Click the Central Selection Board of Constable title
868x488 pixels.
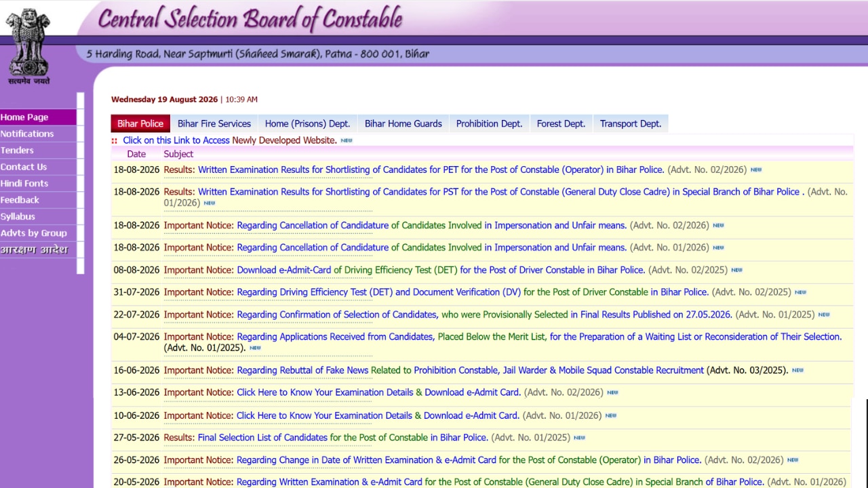tap(250, 19)
